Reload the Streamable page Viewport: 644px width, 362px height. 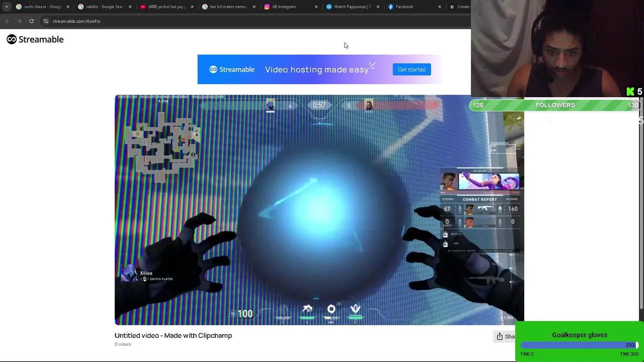pos(31,21)
